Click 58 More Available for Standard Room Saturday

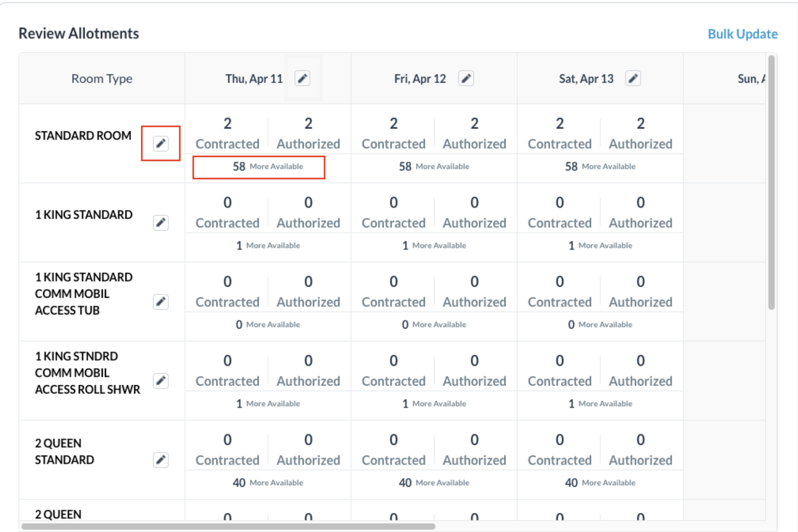[x=599, y=166]
